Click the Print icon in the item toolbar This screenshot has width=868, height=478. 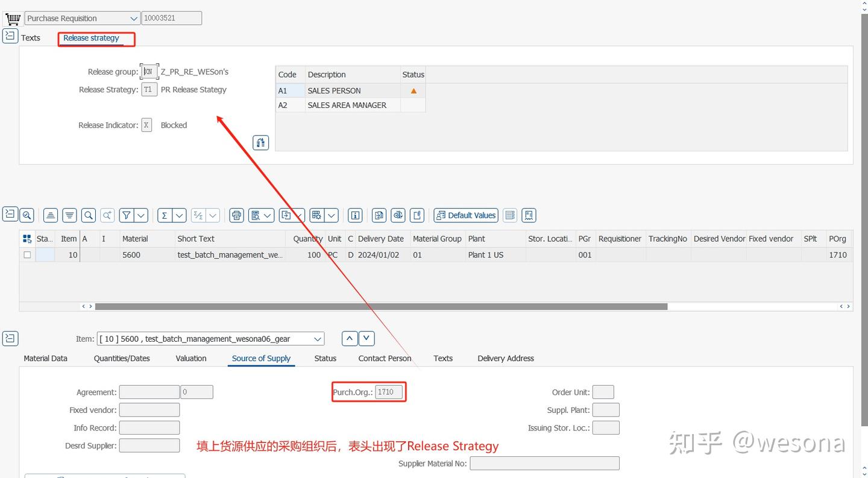pos(236,215)
